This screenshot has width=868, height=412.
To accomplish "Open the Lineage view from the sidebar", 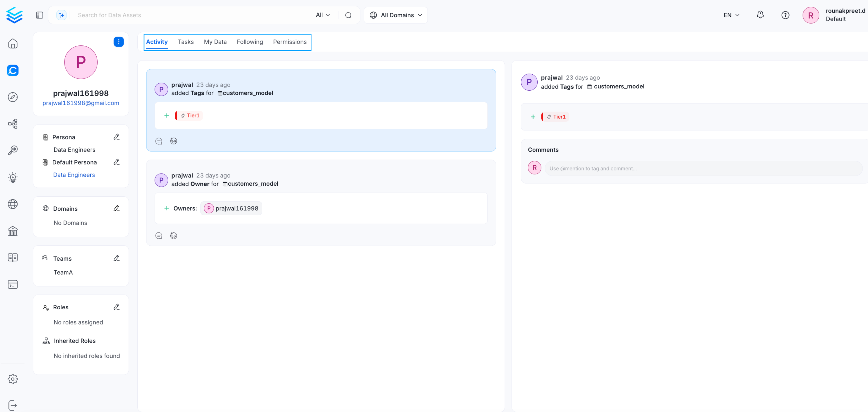I will tap(13, 124).
